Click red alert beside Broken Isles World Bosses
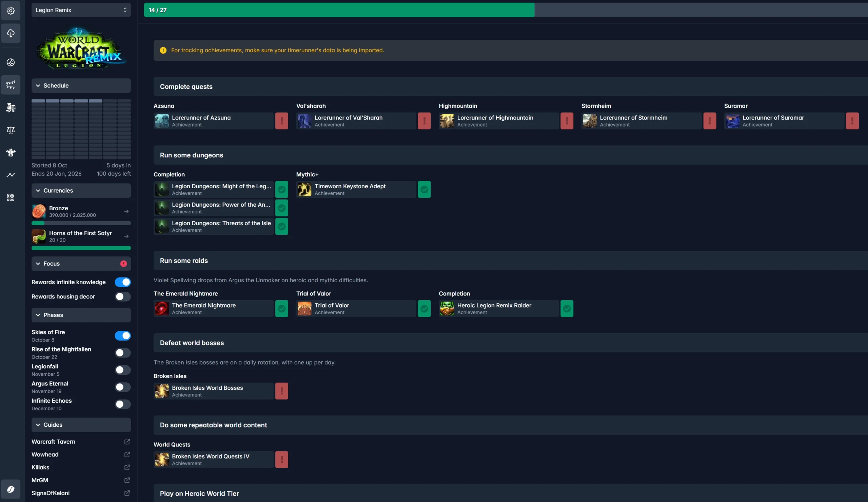Screen dimensions: 868x502 [281, 391]
